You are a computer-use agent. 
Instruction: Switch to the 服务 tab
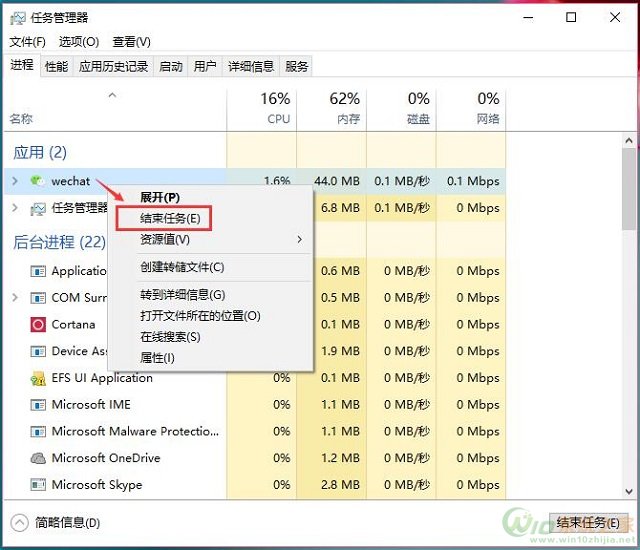tap(296, 66)
